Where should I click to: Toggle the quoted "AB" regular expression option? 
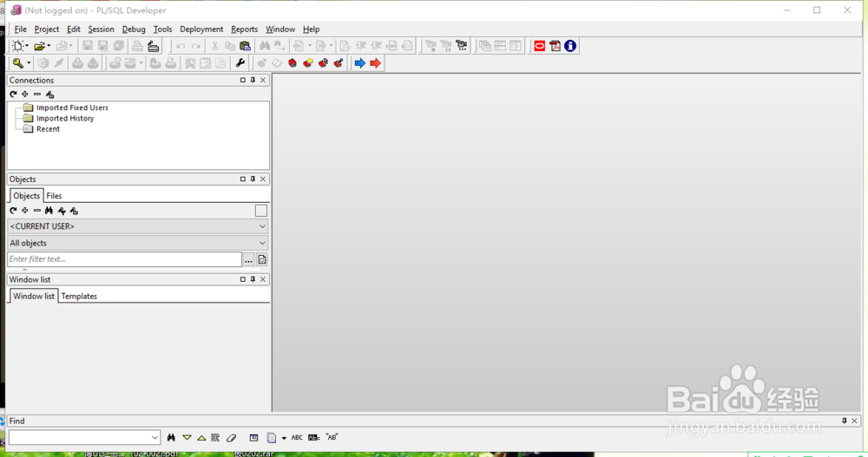point(332,437)
